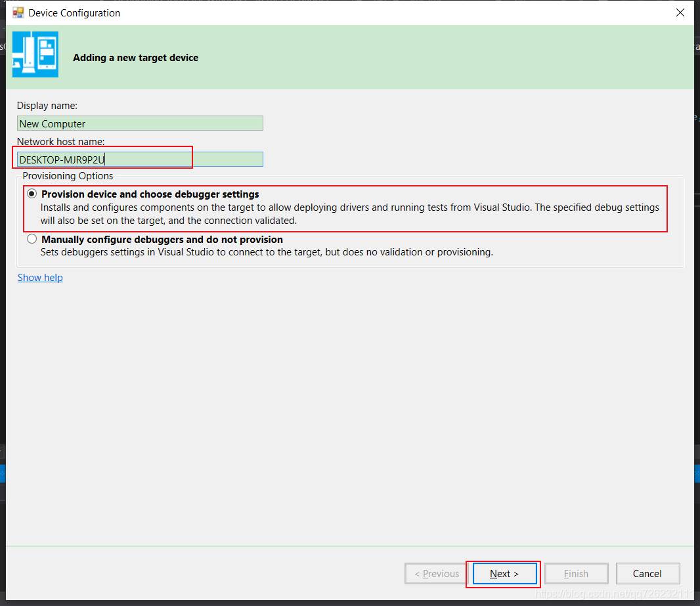Click the Device Configuration title bar icon
Image resolution: width=700 pixels, height=606 pixels.
[x=18, y=12]
